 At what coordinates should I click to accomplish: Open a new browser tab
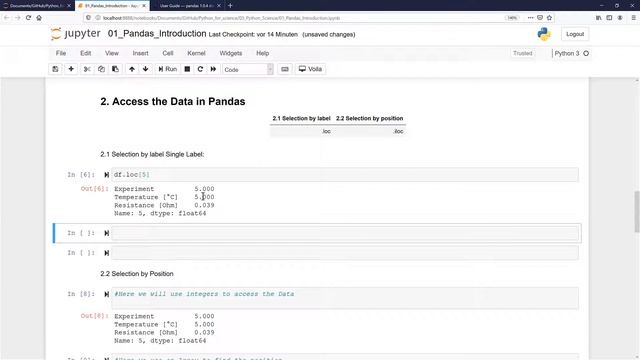tap(230, 6)
